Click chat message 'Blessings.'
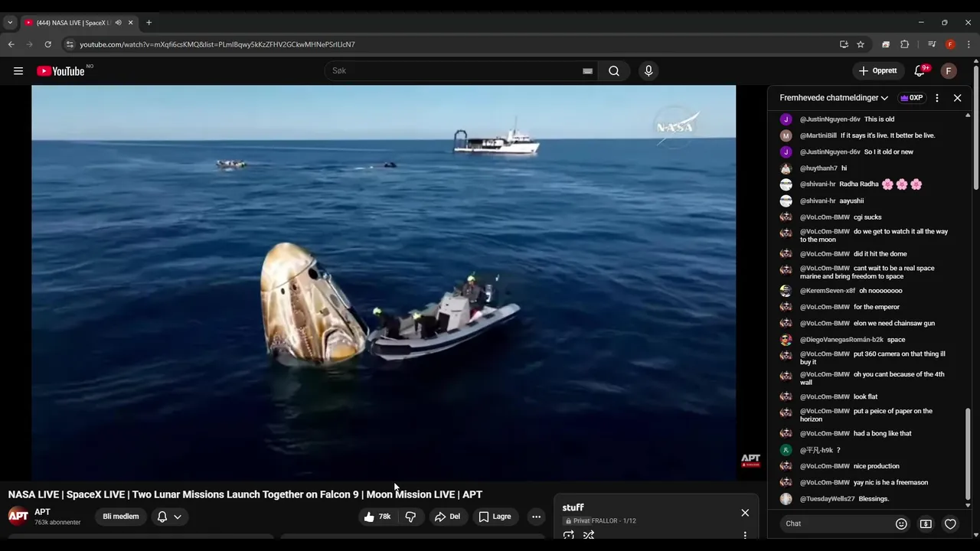The width and height of the screenshot is (980, 551). coord(874,499)
